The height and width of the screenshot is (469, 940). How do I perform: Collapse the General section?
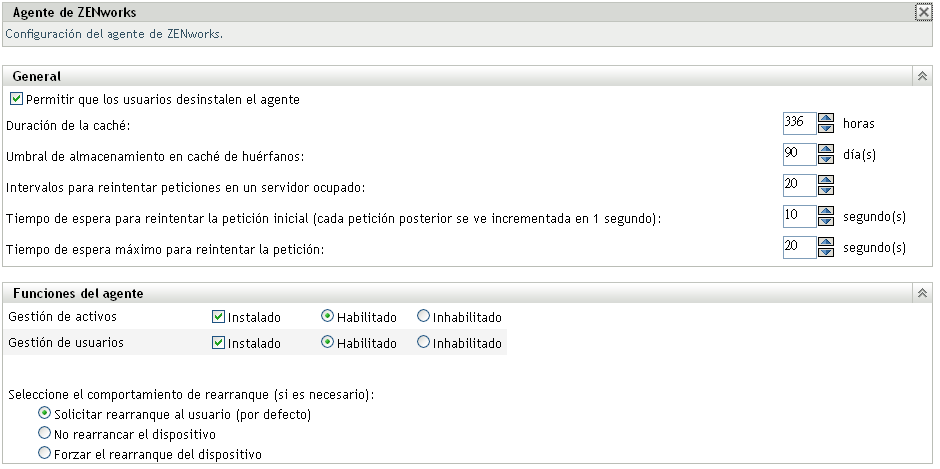click(921, 76)
